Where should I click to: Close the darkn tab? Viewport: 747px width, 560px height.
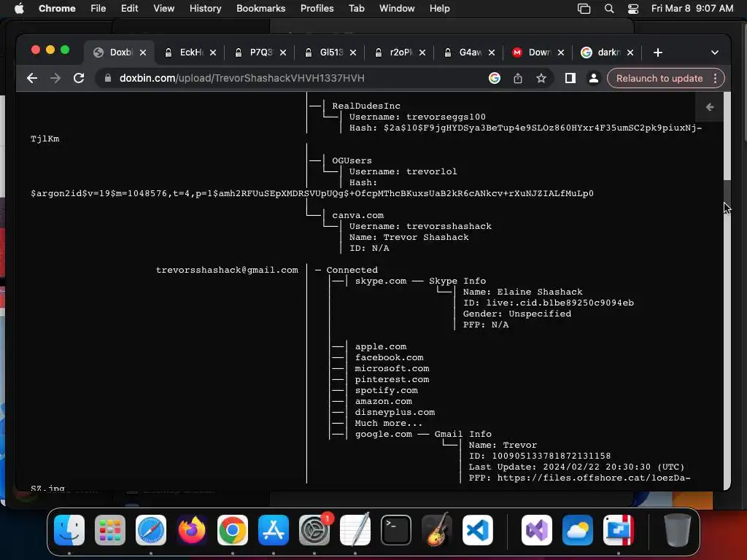tap(630, 52)
